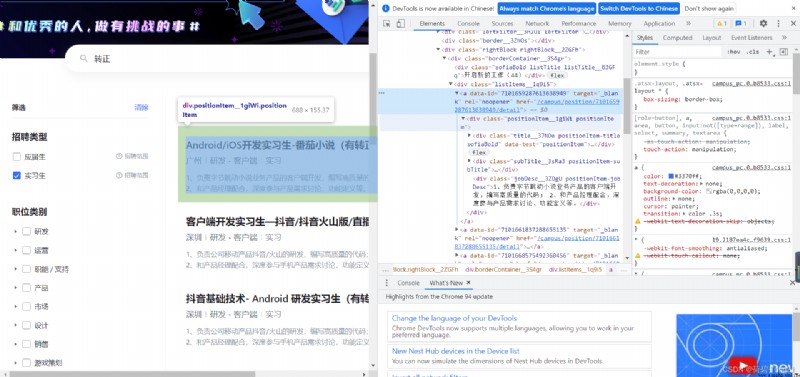Expand the 运营 category arrow

click(15, 250)
